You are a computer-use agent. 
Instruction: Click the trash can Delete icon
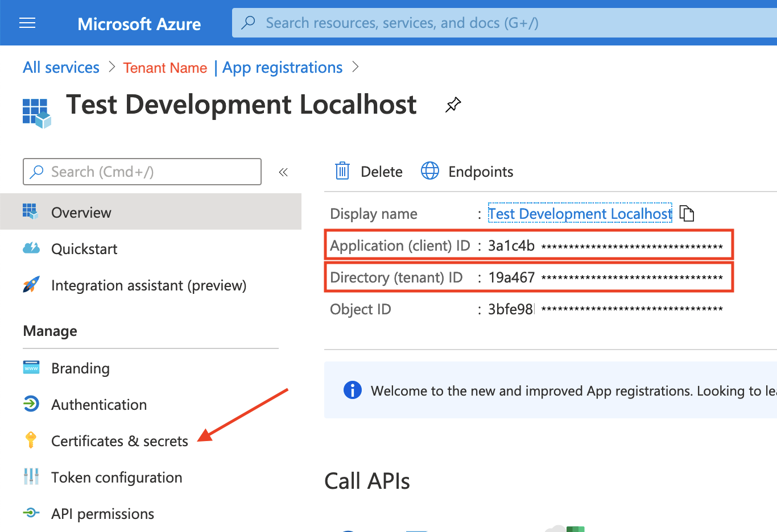click(x=342, y=171)
